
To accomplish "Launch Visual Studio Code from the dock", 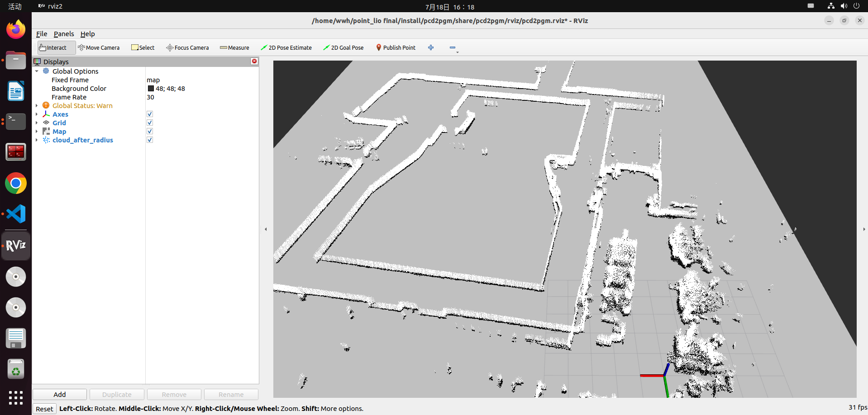I will (16, 213).
